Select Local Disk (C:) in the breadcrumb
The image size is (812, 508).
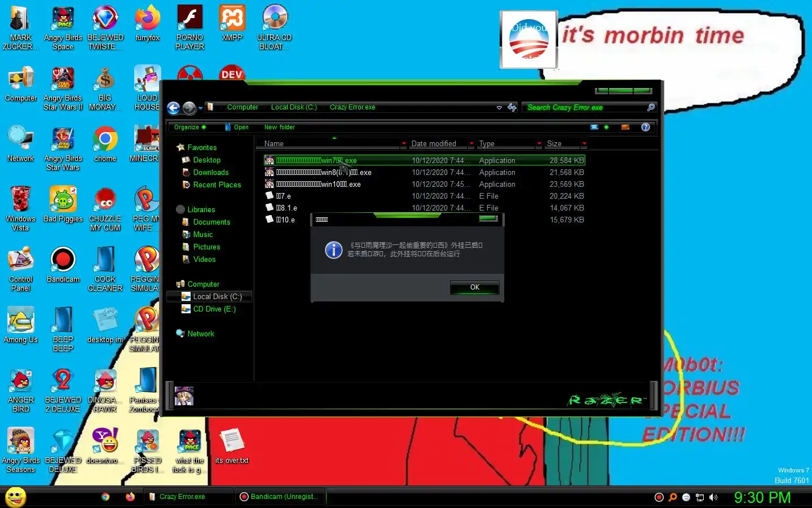click(294, 107)
